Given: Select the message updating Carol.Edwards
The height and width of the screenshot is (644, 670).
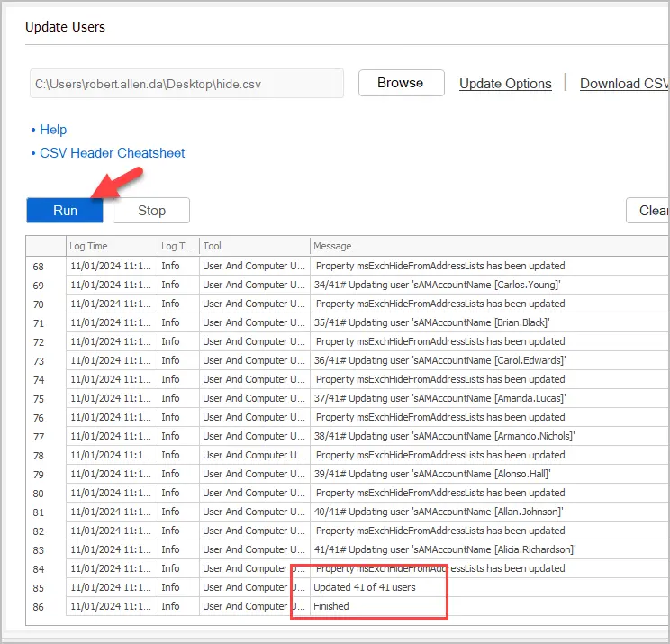Looking at the screenshot, I should point(439,360).
